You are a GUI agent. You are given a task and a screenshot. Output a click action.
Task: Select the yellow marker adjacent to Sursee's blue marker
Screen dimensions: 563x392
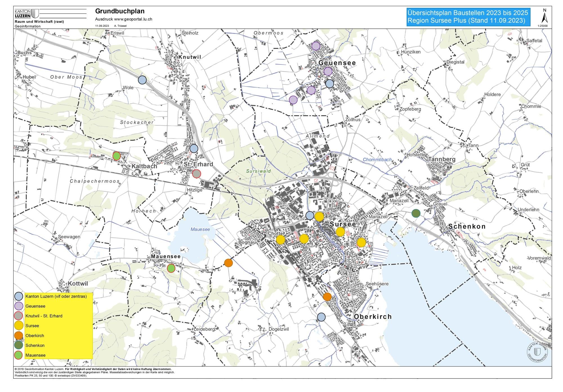319,216
